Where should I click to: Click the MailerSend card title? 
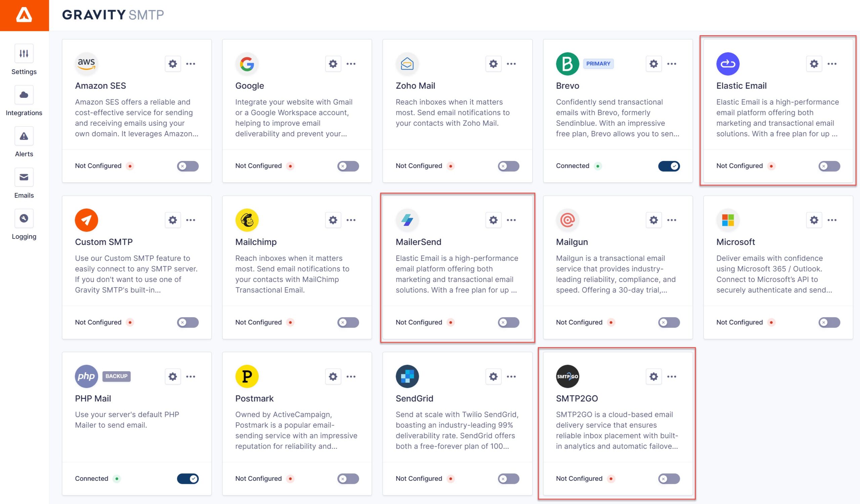tap(418, 242)
